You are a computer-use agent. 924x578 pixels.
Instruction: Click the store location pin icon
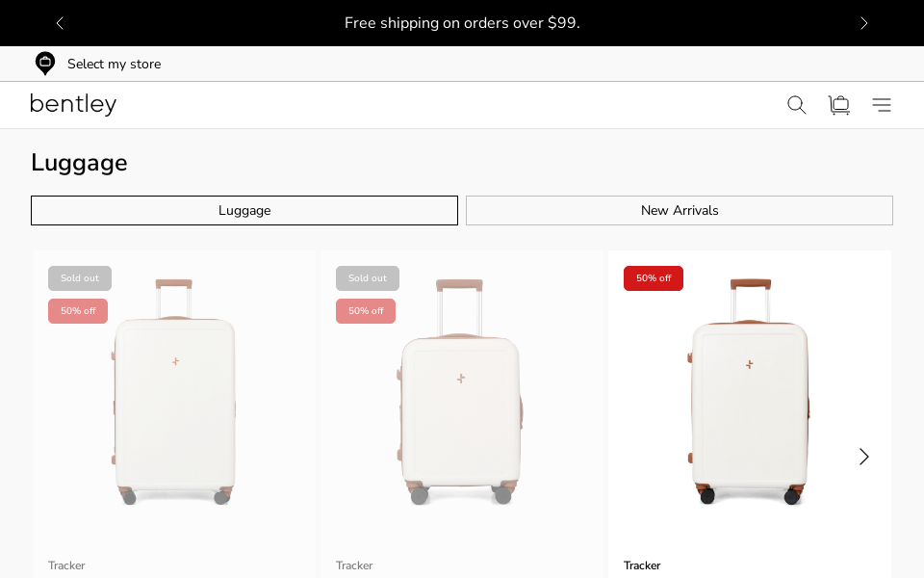click(45, 64)
